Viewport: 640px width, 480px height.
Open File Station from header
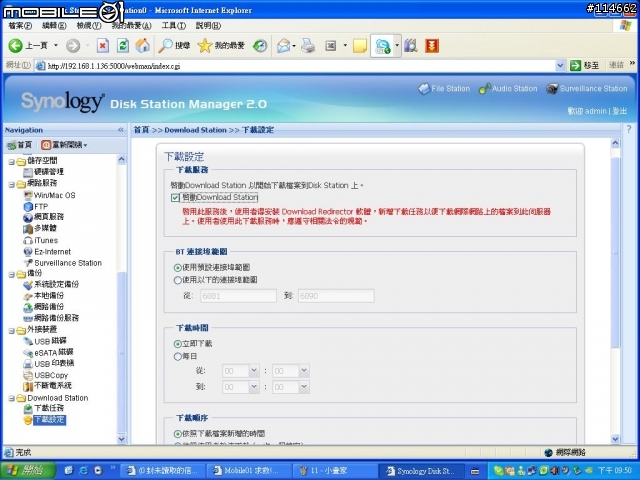[x=444, y=89]
